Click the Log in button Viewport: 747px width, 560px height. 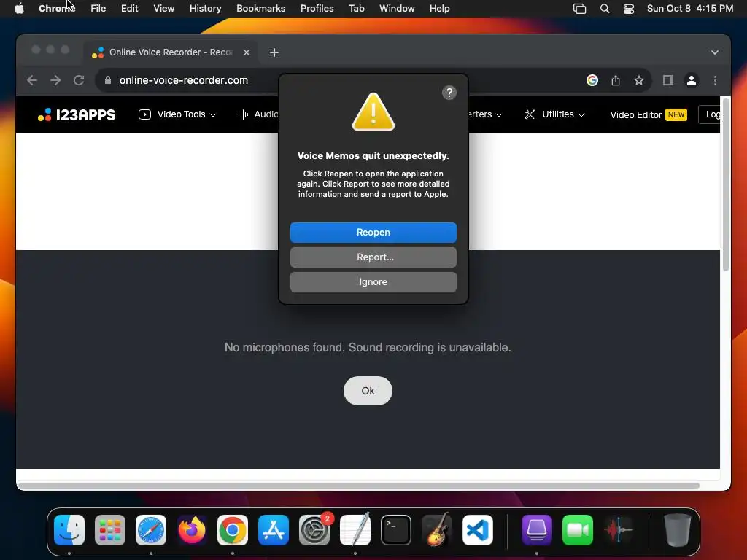[x=709, y=114]
